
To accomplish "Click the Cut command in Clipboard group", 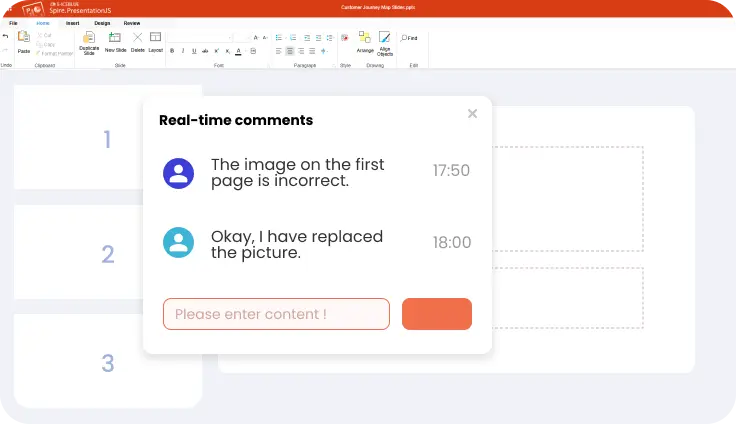I will click(x=45, y=35).
